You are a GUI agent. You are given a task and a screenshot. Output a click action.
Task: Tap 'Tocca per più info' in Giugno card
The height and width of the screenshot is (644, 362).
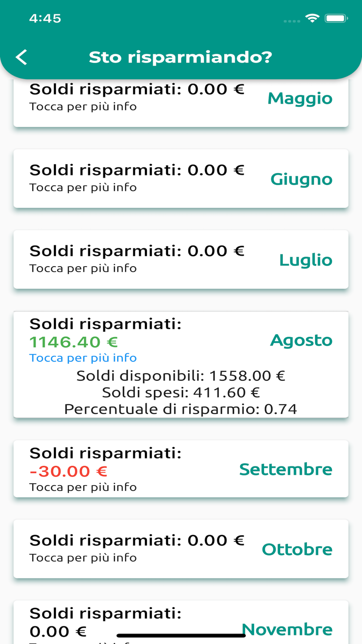83,188
